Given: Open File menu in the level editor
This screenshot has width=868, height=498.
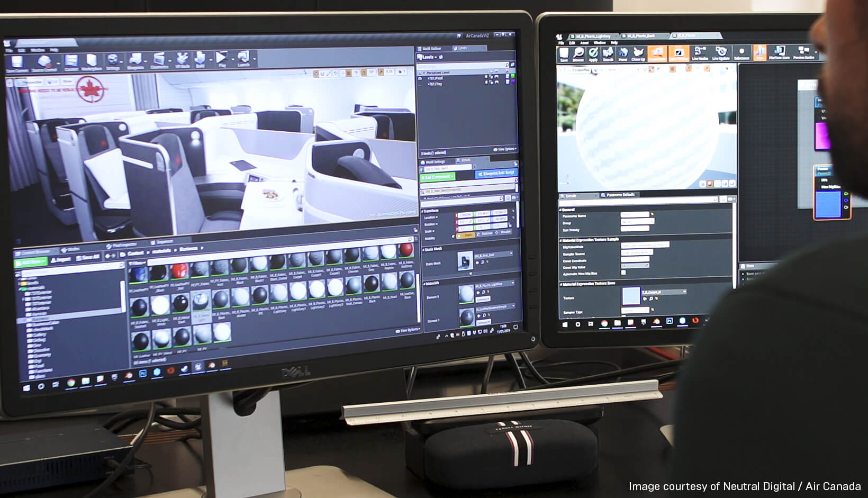Looking at the screenshot, I should pos(9,50).
